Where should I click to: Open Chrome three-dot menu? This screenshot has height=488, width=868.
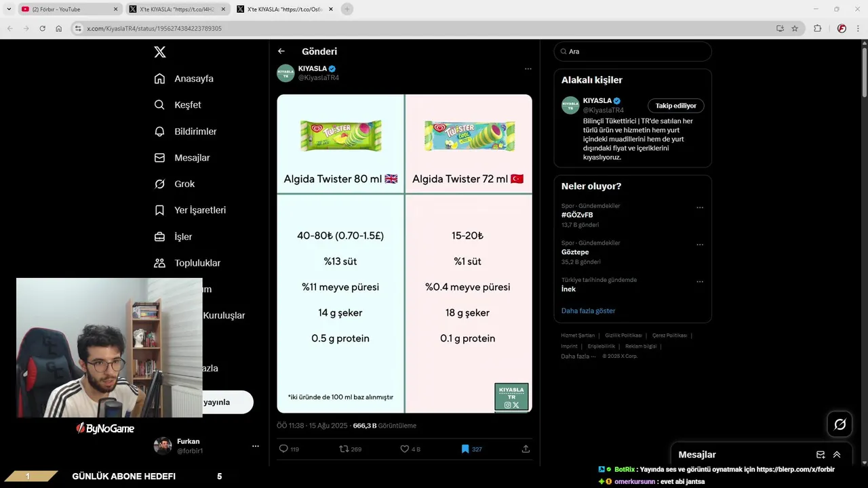(858, 28)
